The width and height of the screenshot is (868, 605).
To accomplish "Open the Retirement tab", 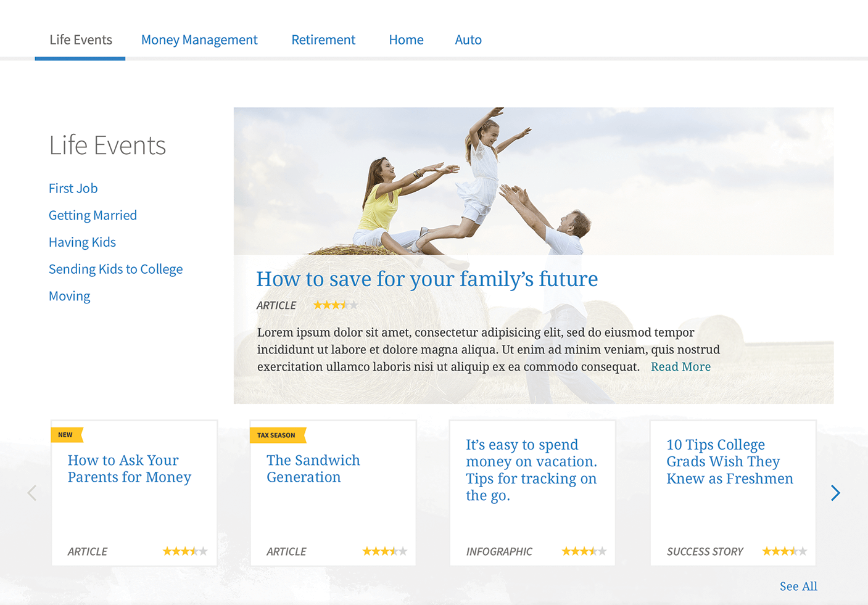I will click(x=323, y=40).
